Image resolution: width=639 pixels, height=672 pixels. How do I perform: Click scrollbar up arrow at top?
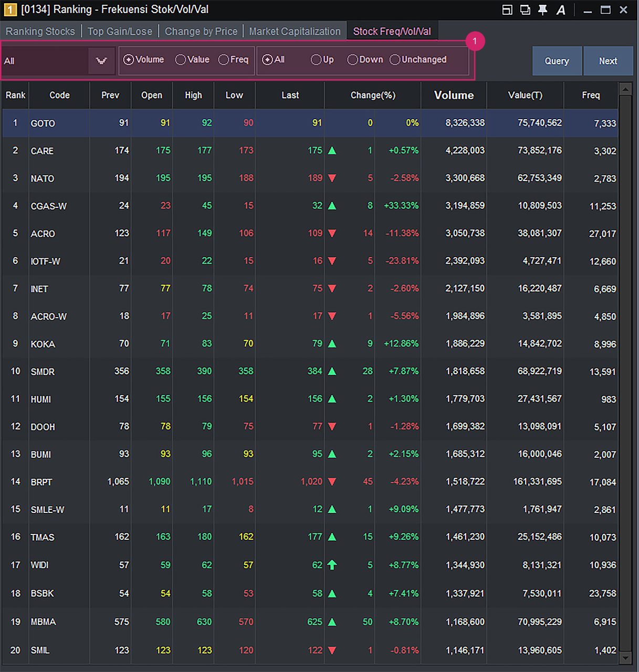pyautogui.click(x=625, y=89)
